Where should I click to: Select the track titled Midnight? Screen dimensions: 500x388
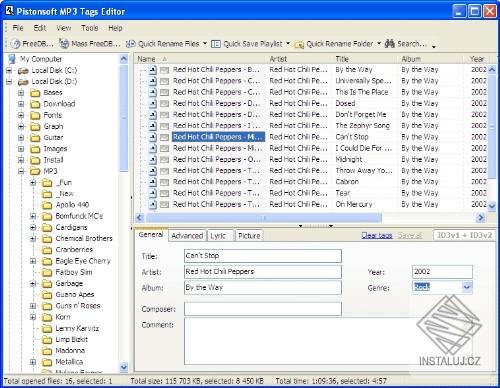click(x=349, y=159)
